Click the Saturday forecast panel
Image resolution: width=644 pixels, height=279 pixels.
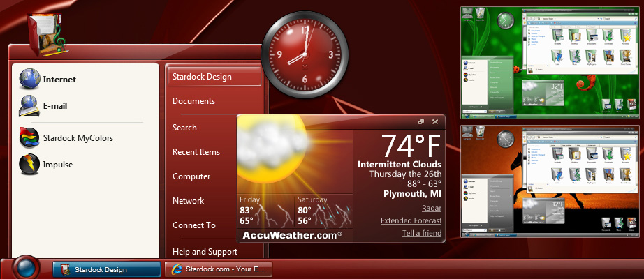pos(324,211)
